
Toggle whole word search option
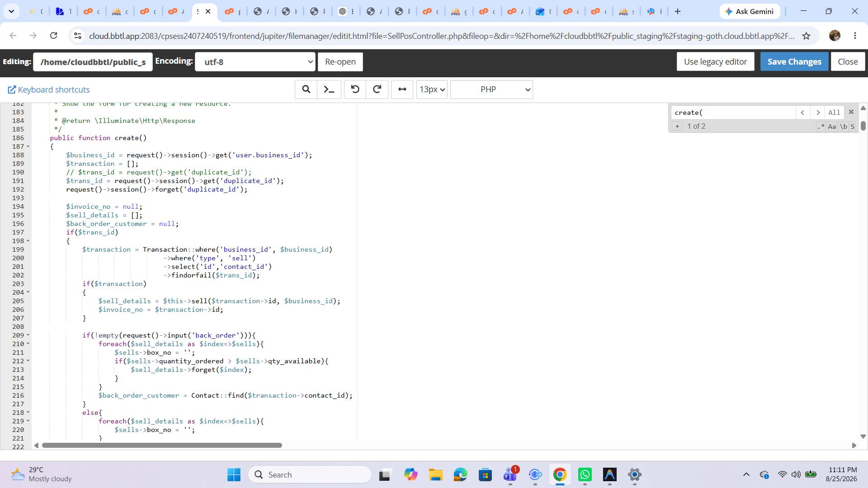[x=843, y=127]
